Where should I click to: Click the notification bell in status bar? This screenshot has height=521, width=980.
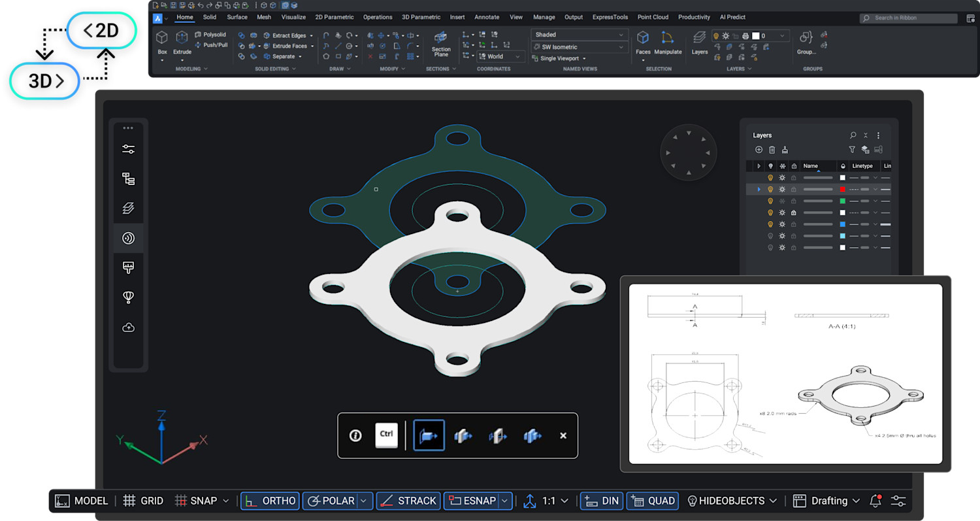point(875,501)
